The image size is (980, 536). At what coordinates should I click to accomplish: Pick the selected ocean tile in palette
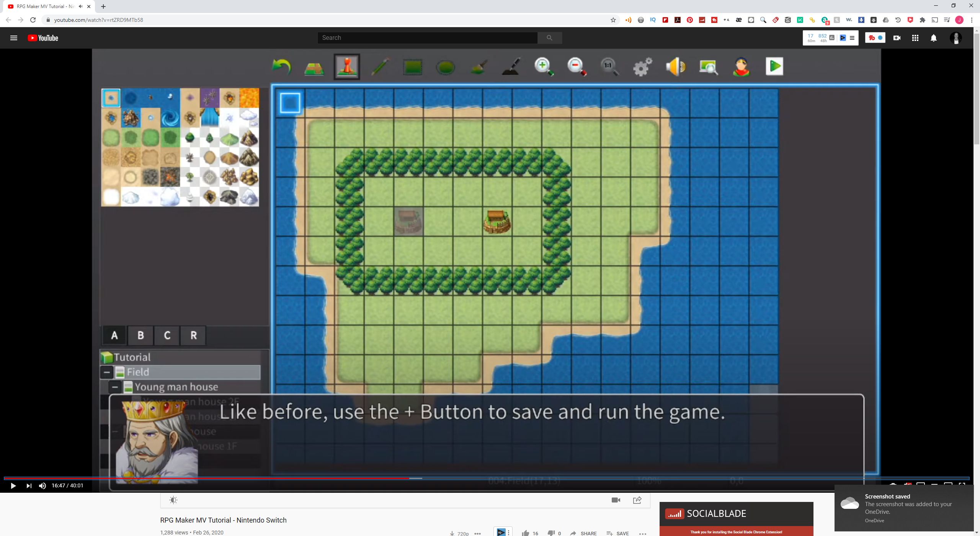111,98
